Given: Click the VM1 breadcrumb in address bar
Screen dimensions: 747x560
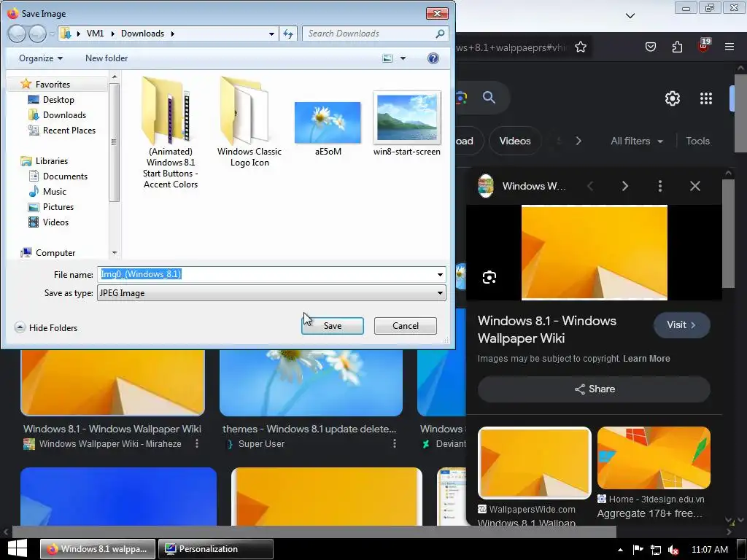Looking at the screenshot, I should [x=96, y=34].
